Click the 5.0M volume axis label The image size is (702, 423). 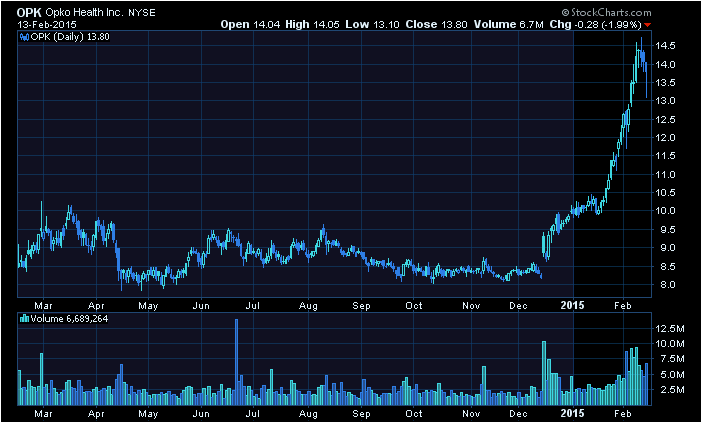click(x=672, y=375)
